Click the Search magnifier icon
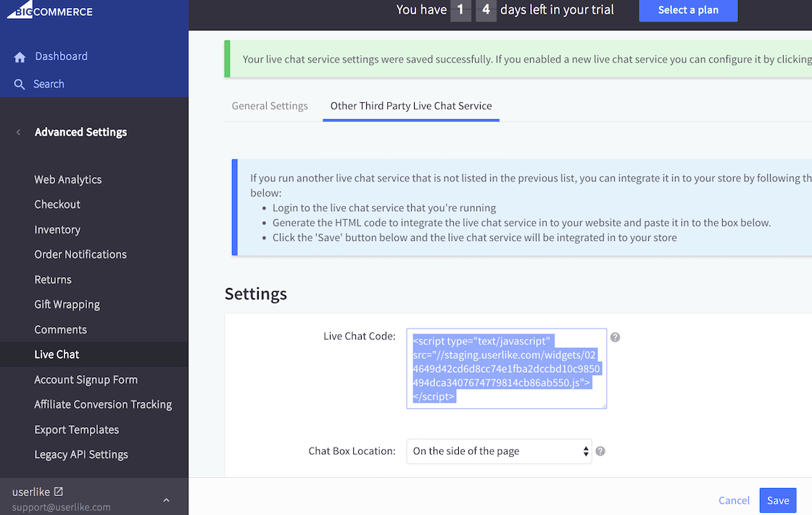Viewport: 812px width, 515px height. click(x=20, y=85)
